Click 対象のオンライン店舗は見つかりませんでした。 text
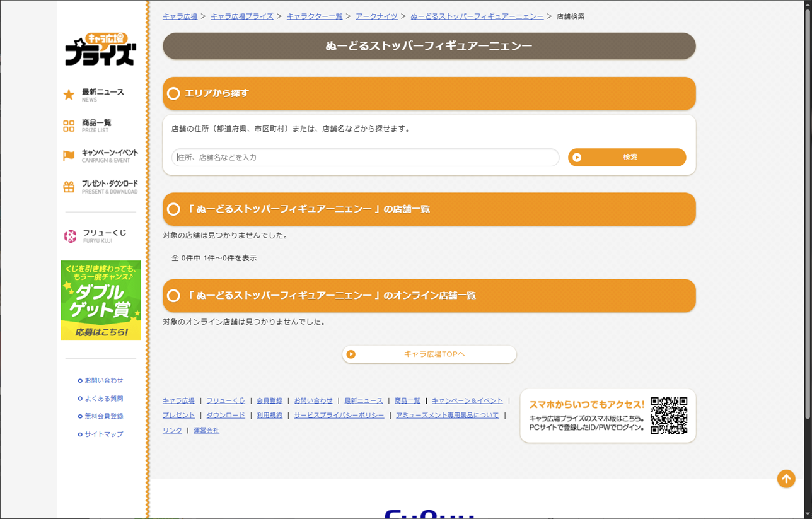The image size is (812, 519). [x=245, y=322]
